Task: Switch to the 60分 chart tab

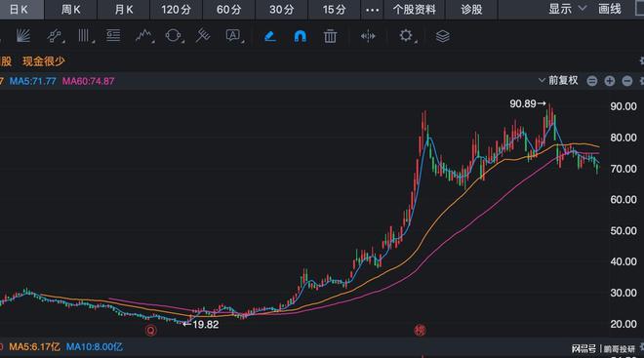Action: point(228,10)
